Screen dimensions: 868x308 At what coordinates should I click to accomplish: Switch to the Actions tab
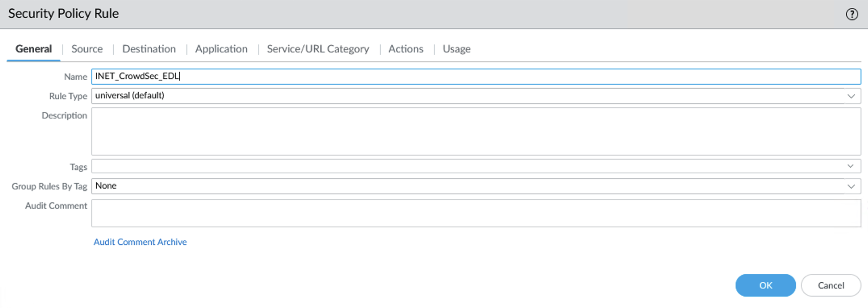click(405, 49)
